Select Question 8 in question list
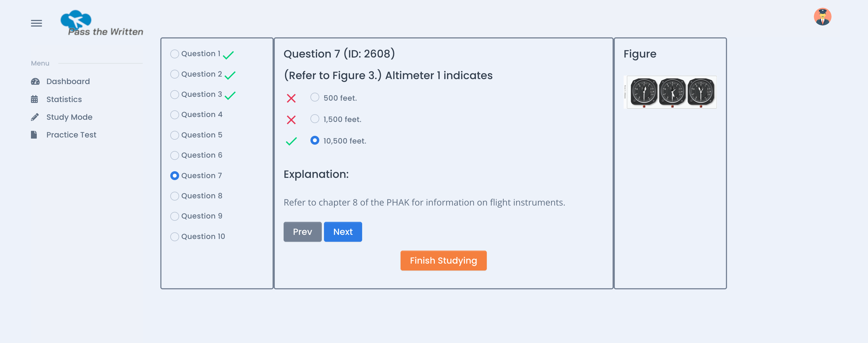 click(174, 196)
